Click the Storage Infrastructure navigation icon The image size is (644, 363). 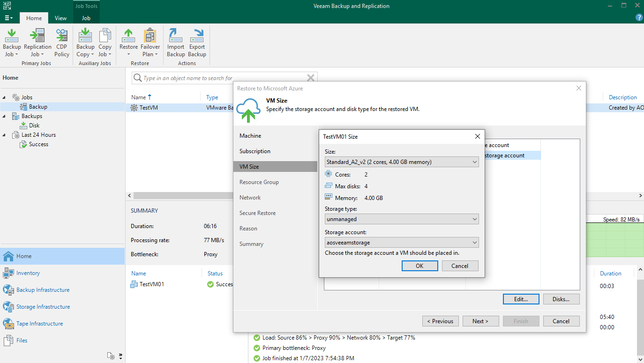pos(8,307)
